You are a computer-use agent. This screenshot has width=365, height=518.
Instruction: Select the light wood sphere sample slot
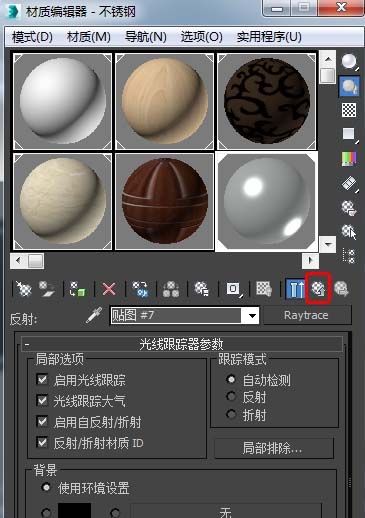[x=164, y=101]
